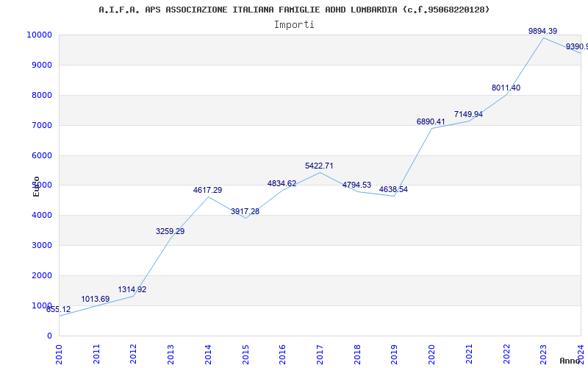Click the x-axis year 2011
Viewport: 588px width, 368px height.
coord(96,354)
